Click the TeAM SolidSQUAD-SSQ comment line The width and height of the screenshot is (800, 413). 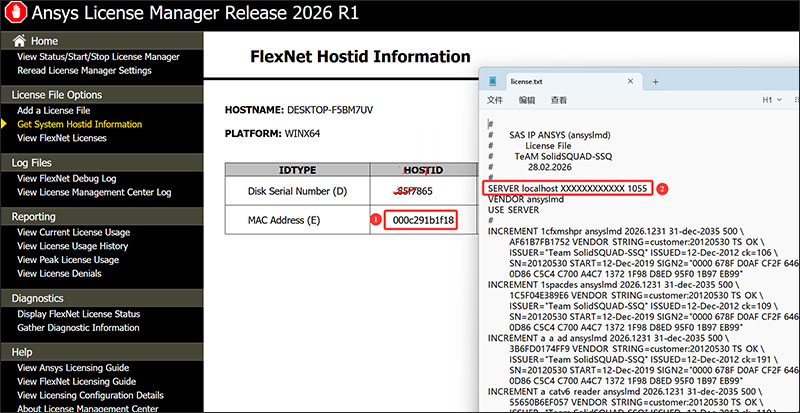click(563, 156)
